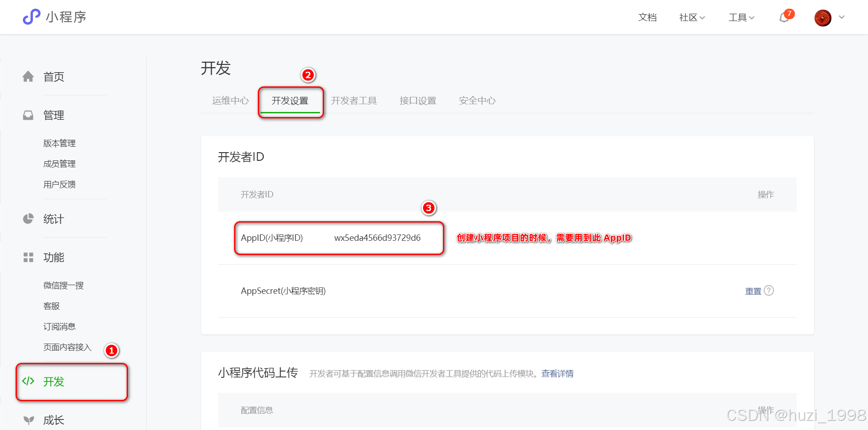Open the notification bell icon
This screenshot has width=868, height=430.
click(784, 17)
